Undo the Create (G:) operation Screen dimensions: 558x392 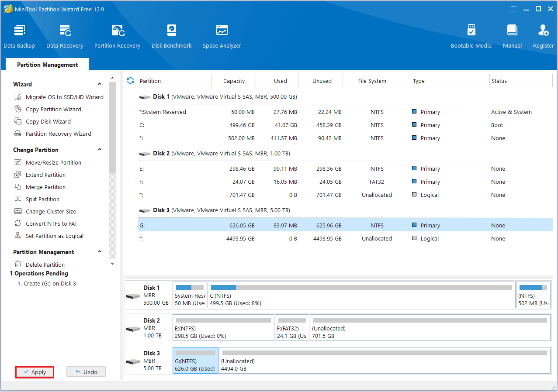[86, 371]
